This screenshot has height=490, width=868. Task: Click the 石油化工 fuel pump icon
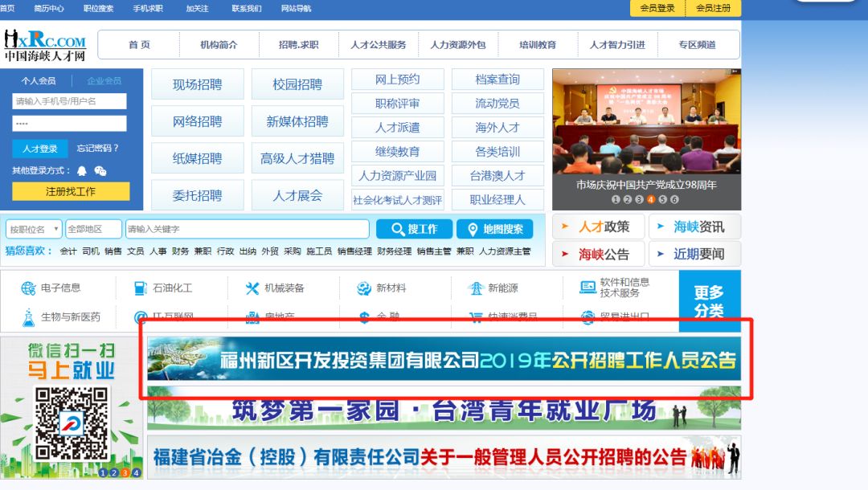pyautogui.click(x=141, y=288)
